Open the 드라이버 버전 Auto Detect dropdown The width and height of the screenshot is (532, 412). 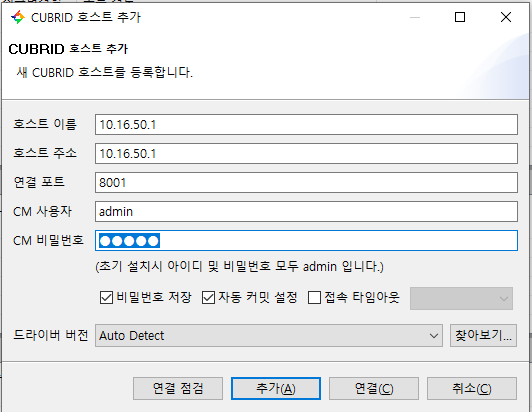(269, 336)
